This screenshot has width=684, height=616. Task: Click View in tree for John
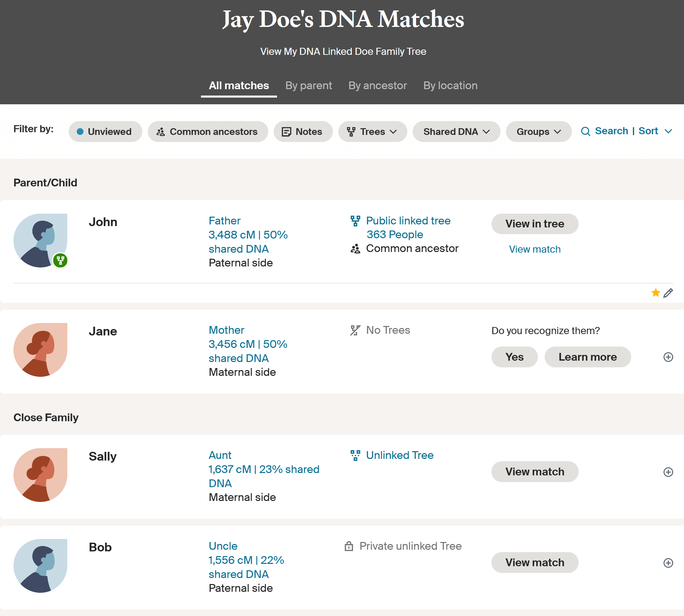coord(534,223)
